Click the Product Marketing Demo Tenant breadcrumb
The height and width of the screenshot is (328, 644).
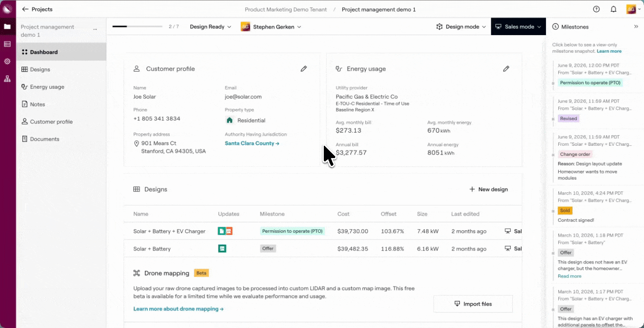click(286, 9)
